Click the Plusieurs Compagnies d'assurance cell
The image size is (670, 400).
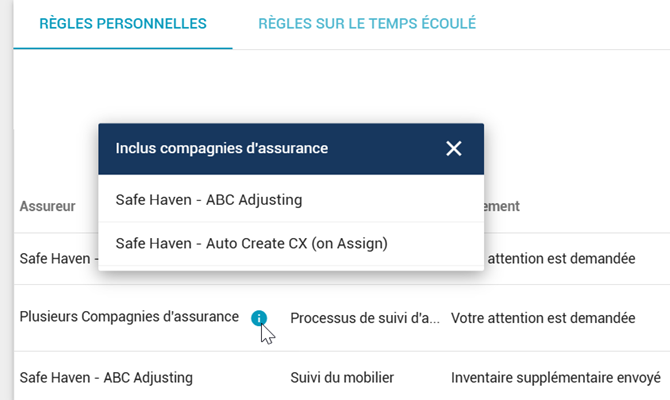point(129,317)
